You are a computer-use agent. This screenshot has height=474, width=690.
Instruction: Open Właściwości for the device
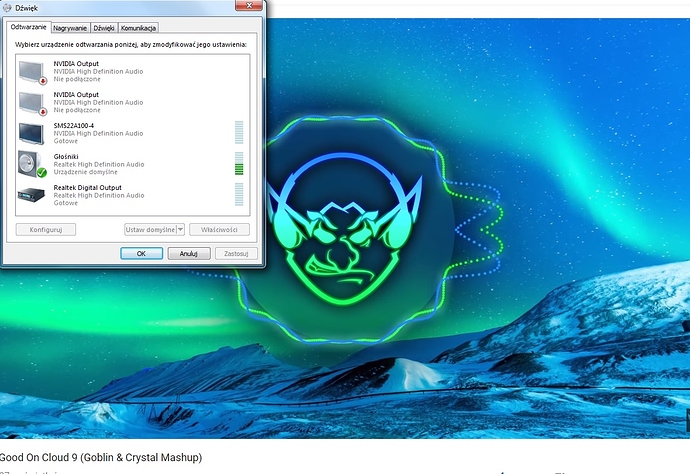[219, 229]
